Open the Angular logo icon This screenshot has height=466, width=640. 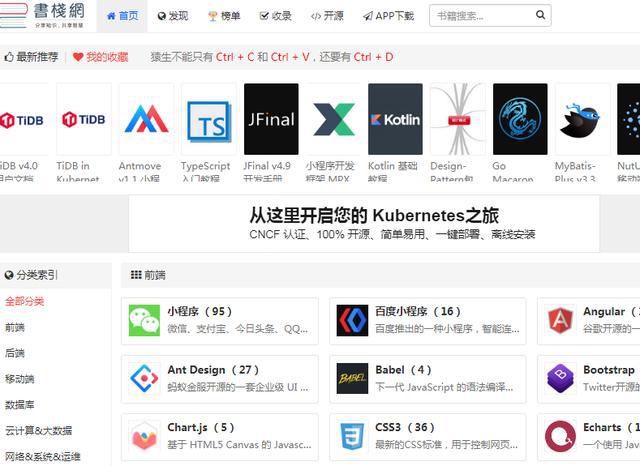pyautogui.click(x=560, y=320)
